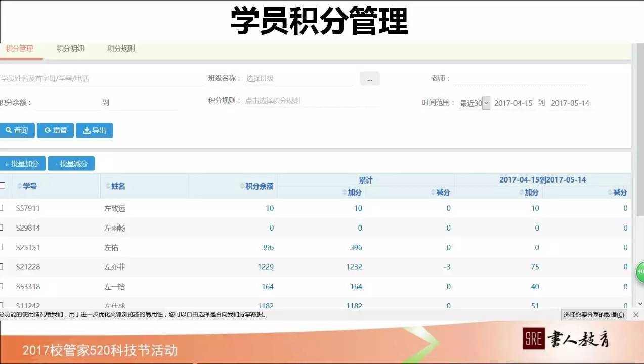Check the select-all checkbox in table header
This screenshot has height=364, width=644.
point(2,185)
